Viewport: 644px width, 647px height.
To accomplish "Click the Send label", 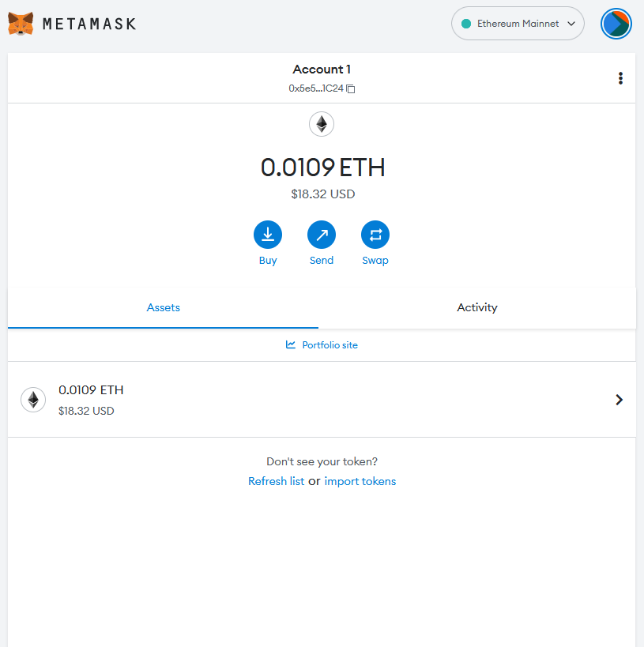I will pyautogui.click(x=322, y=261).
